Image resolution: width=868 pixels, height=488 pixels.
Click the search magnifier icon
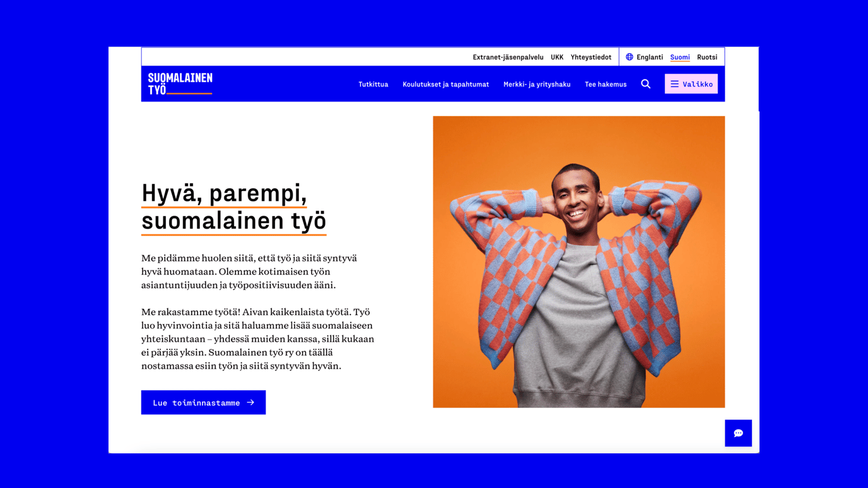645,84
